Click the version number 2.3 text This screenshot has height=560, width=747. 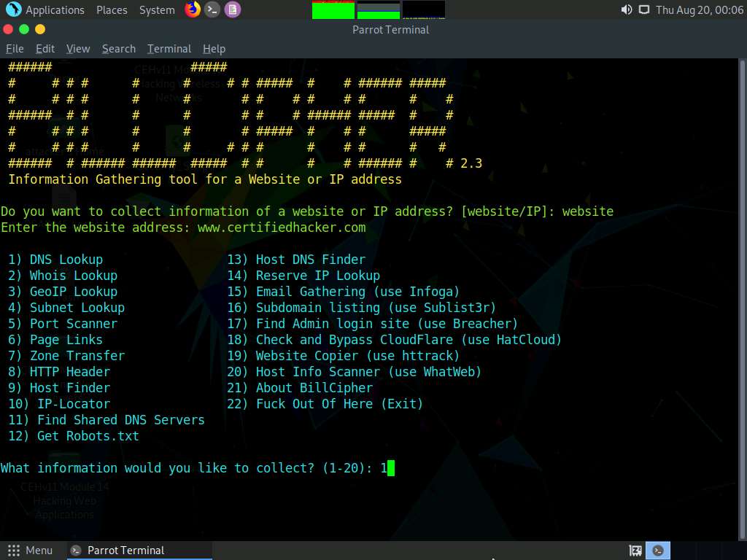point(471,163)
